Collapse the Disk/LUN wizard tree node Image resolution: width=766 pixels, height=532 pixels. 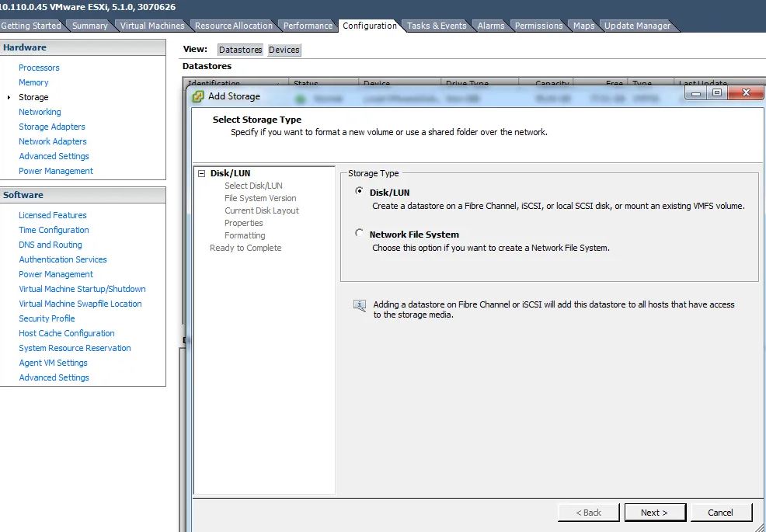(202, 174)
